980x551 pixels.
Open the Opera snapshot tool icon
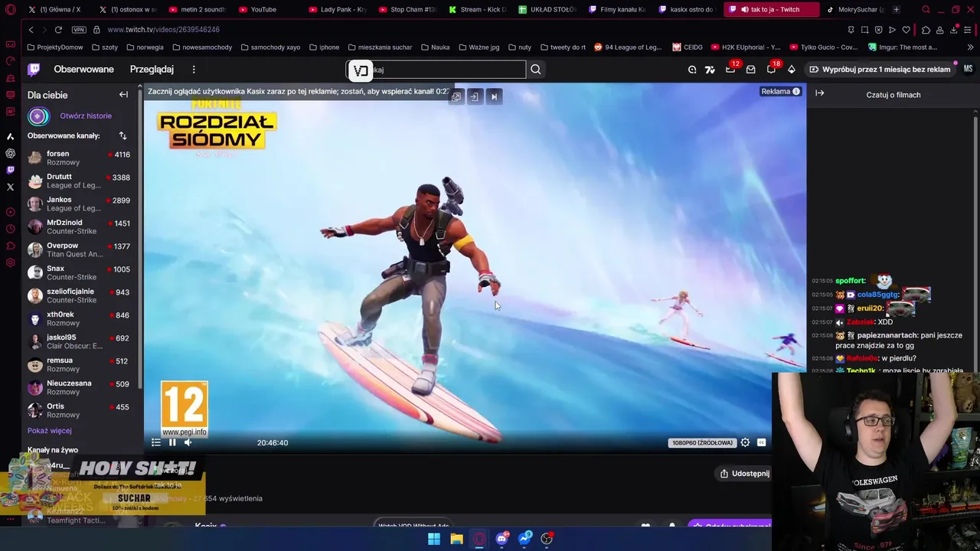[x=864, y=30]
